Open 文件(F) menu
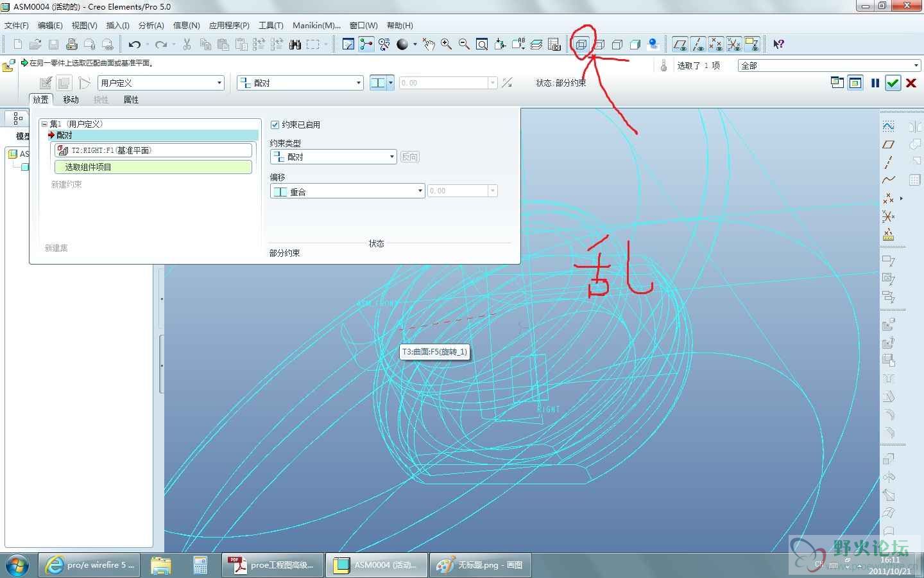Viewport: 924px width, 578px height. point(16,25)
